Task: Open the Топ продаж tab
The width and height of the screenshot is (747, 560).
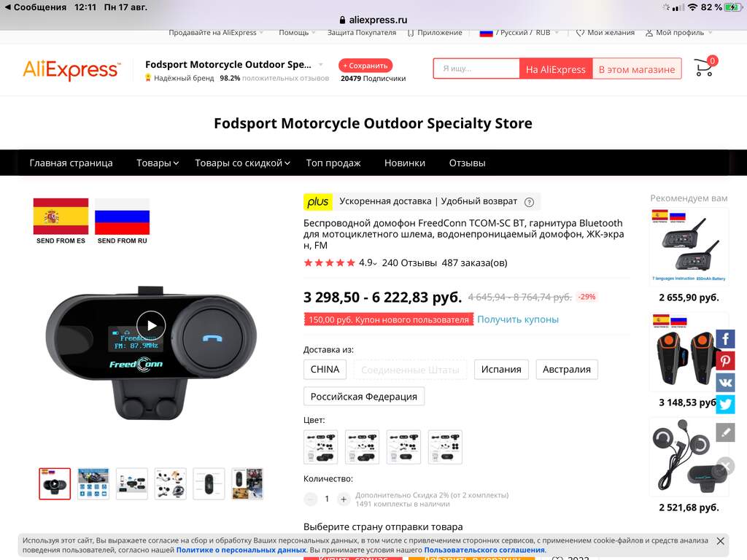Action: [x=333, y=163]
